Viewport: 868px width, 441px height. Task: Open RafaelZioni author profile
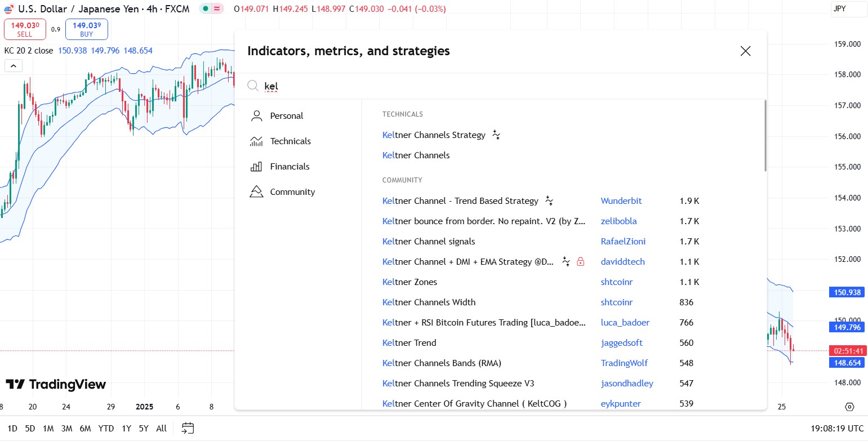(624, 242)
